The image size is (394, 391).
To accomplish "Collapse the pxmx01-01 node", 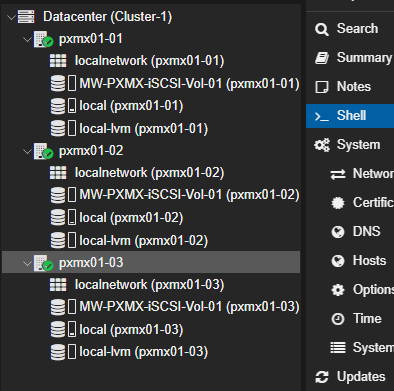I will (x=27, y=39).
